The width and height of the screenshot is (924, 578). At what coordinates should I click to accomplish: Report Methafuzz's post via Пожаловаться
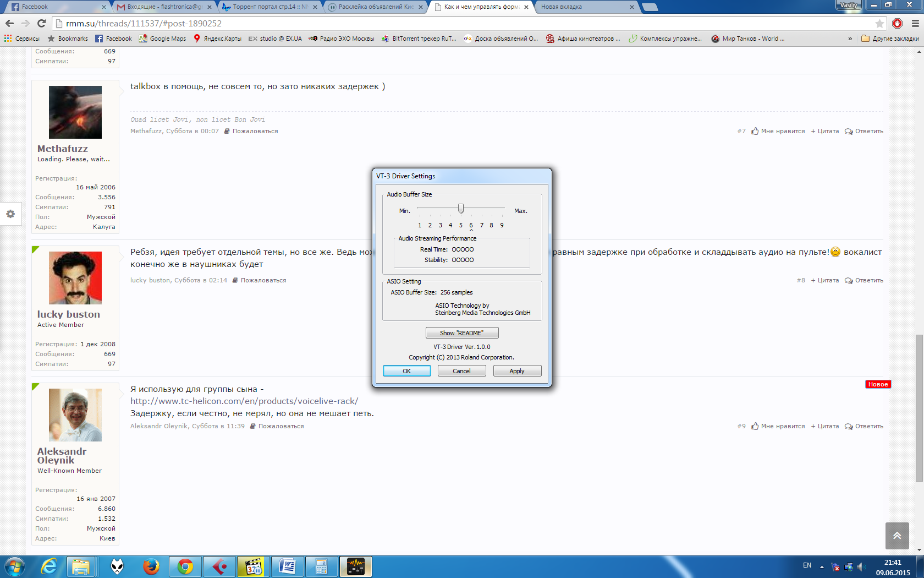pyautogui.click(x=251, y=131)
